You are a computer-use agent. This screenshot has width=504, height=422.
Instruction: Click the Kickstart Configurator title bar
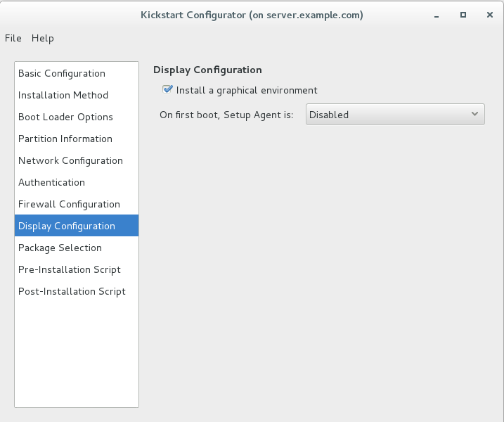coord(252,14)
